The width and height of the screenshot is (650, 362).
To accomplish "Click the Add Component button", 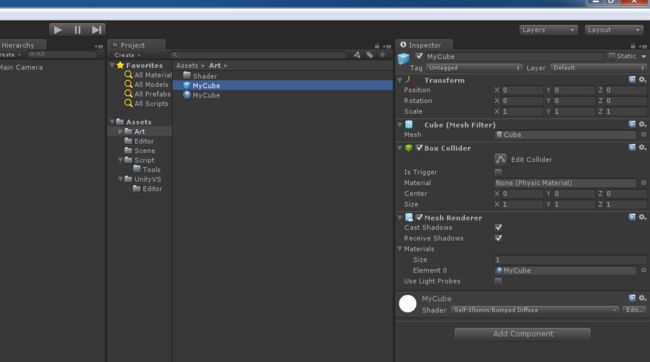I will pos(522,334).
